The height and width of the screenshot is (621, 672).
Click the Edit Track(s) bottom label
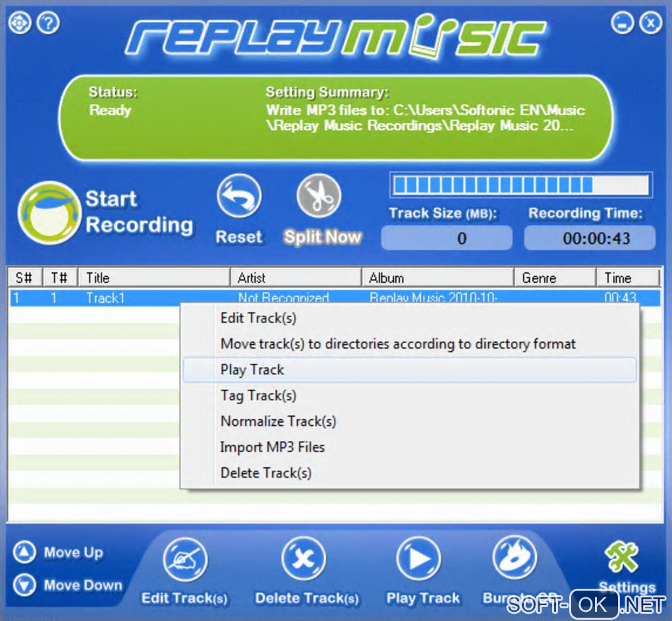click(184, 599)
